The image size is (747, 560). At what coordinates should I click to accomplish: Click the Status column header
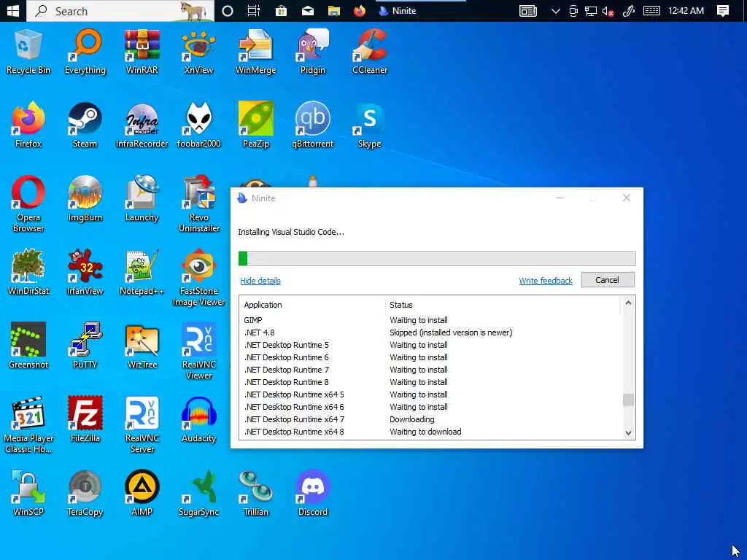tap(503, 305)
